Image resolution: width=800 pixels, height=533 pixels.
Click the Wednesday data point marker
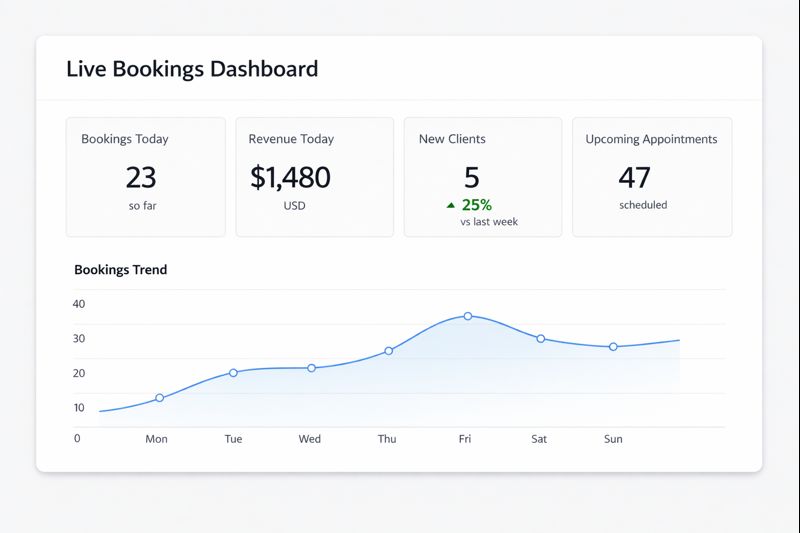point(311,368)
